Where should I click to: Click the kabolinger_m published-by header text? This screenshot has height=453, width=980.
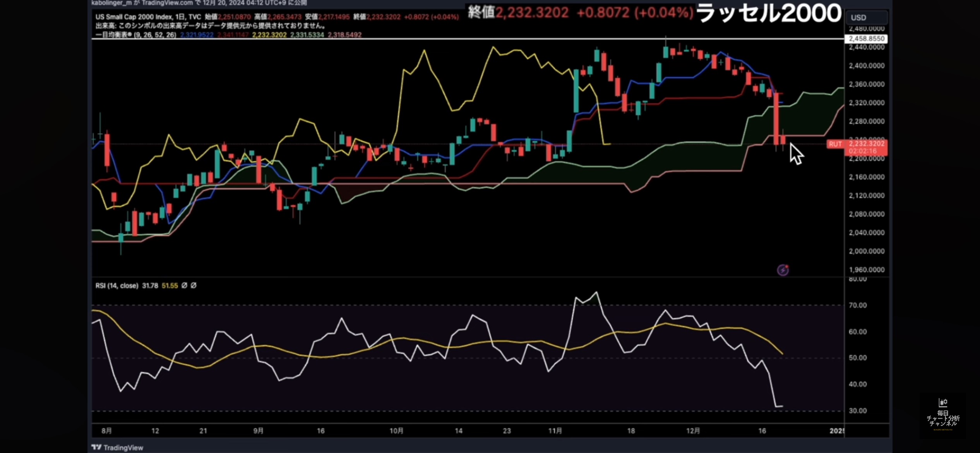199,3
